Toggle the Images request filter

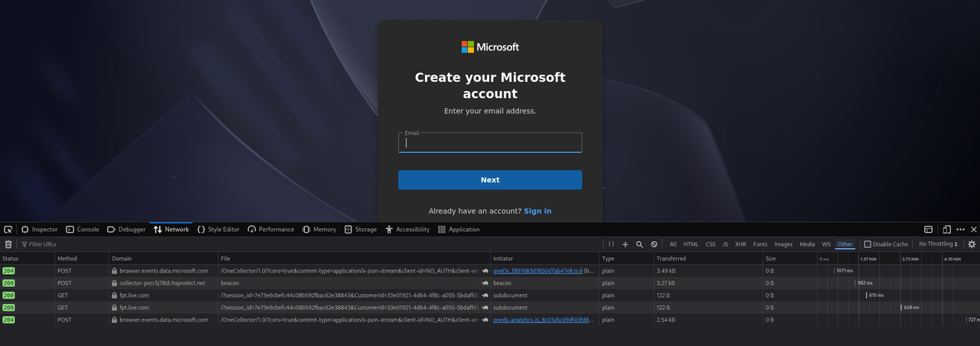(x=783, y=244)
